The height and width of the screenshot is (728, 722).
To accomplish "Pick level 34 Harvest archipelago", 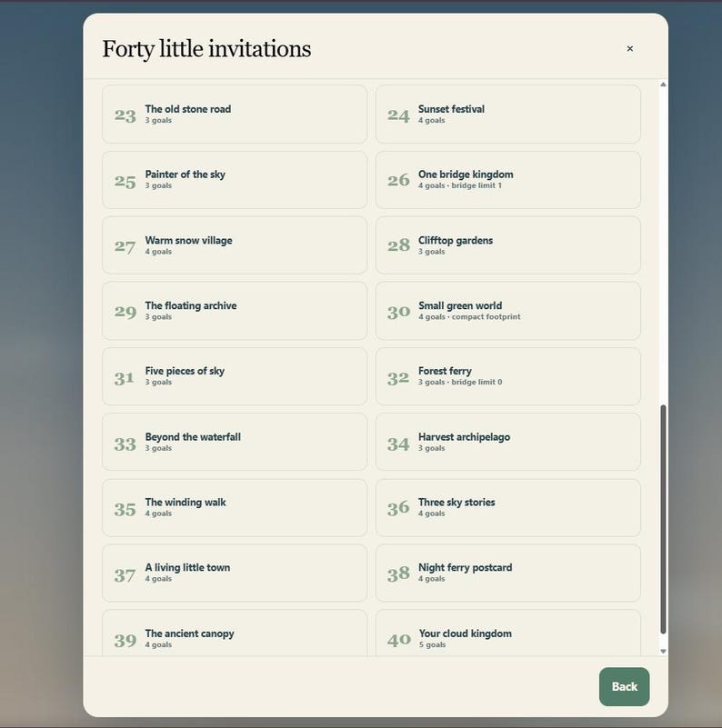I will point(507,442).
